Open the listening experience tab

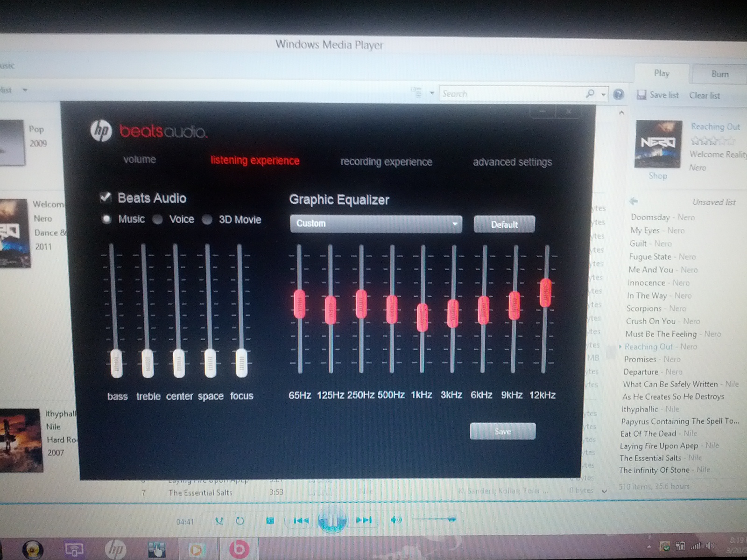[x=255, y=161]
